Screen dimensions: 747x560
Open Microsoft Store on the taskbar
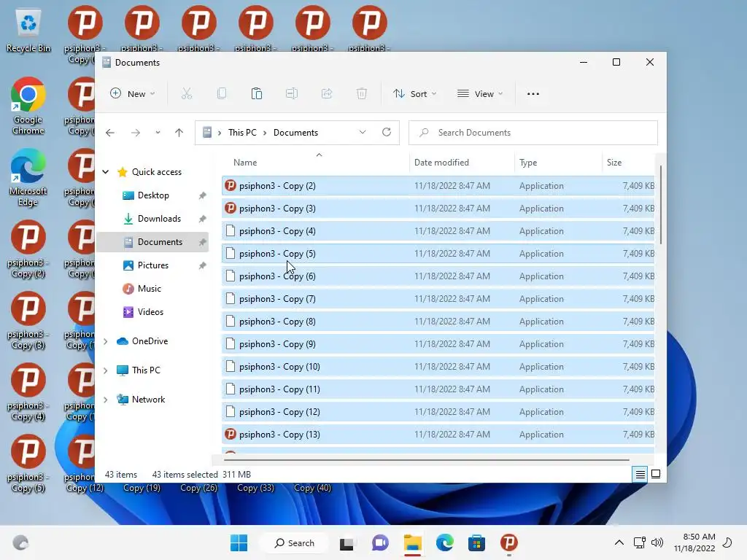click(476, 542)
